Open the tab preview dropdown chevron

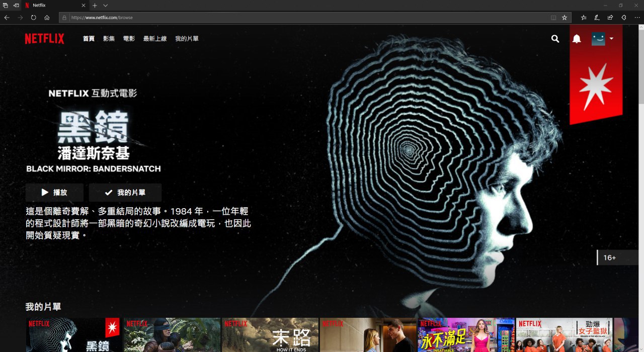click(105, 5)
